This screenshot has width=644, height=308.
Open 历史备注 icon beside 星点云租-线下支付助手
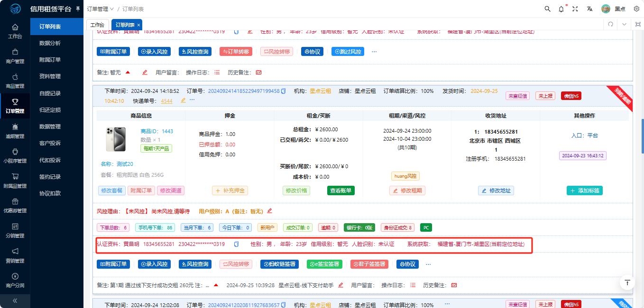tap(454, 285)
